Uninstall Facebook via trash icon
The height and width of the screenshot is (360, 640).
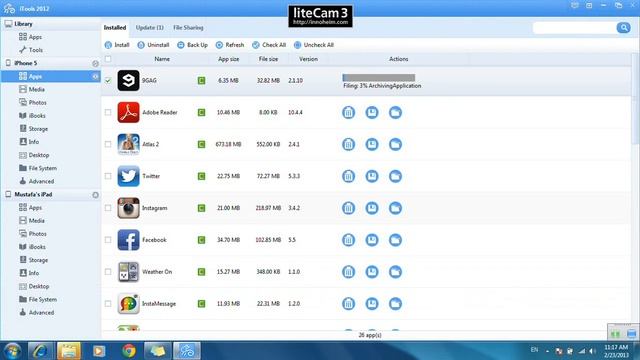point(348,240)
